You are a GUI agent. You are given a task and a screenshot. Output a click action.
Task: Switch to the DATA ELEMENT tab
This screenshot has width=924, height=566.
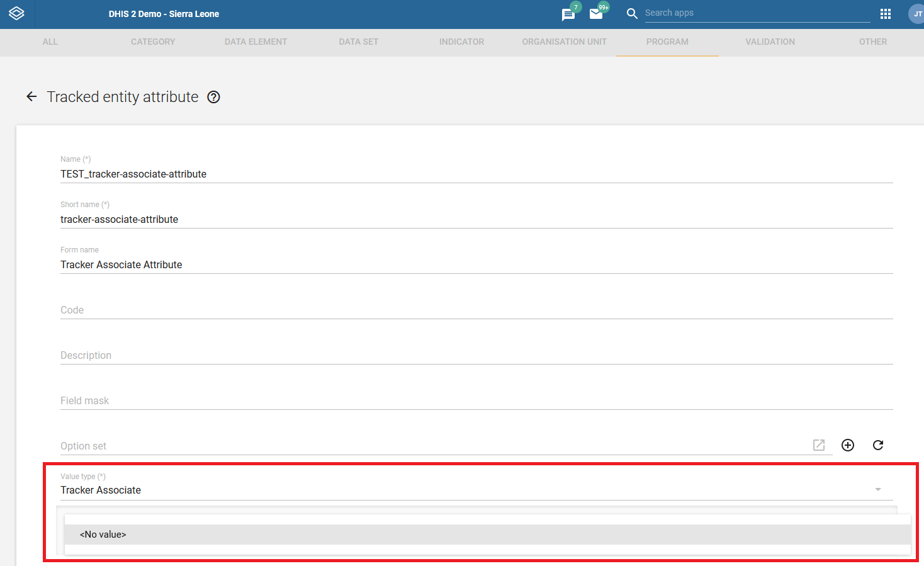(256, 42)
